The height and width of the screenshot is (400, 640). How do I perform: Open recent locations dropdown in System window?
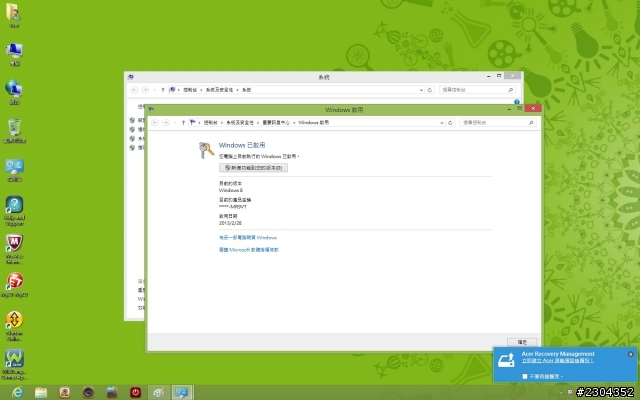click(x=154, y=90)
